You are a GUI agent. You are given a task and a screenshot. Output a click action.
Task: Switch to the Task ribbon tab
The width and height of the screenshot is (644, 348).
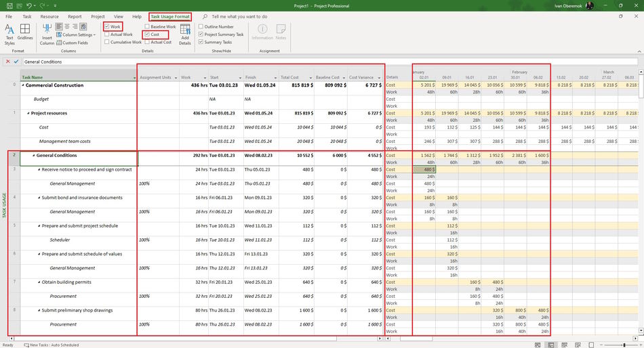[27, 16]
